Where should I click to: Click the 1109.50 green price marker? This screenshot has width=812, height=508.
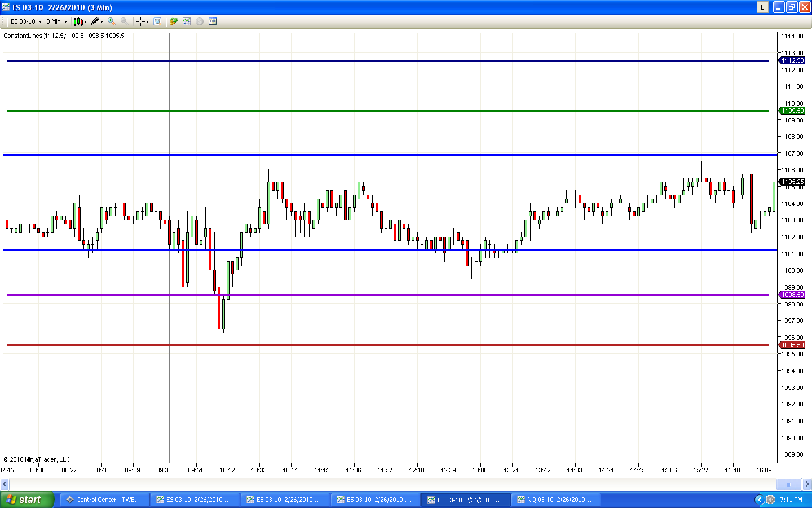[792, 111]
